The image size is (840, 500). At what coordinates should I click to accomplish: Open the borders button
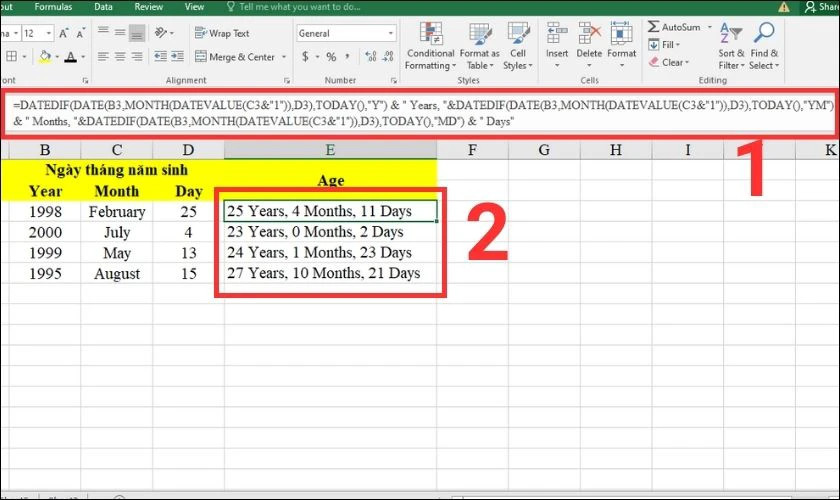click(x=11, y=56)
